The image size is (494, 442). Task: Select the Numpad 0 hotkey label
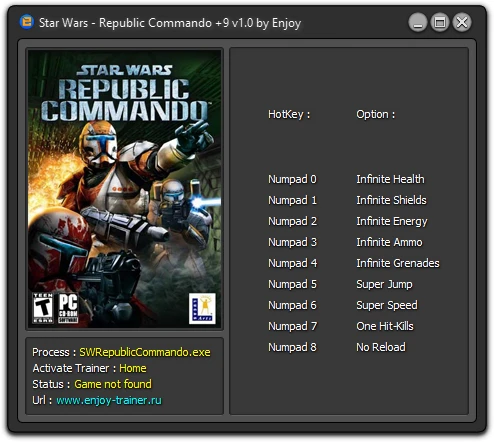tap(292, 179)
